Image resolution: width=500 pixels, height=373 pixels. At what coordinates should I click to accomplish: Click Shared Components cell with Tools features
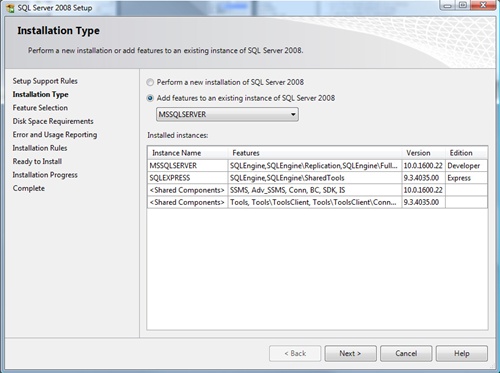click(x=188, y=202)
